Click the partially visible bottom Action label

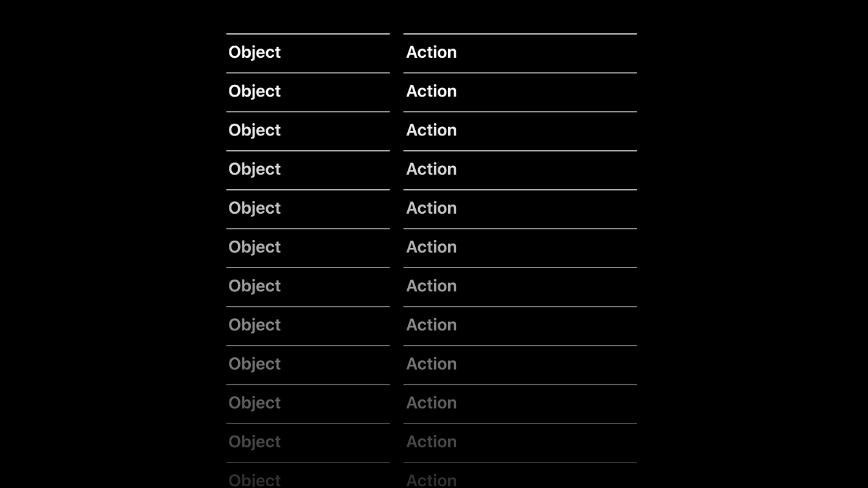pos(431,480)
